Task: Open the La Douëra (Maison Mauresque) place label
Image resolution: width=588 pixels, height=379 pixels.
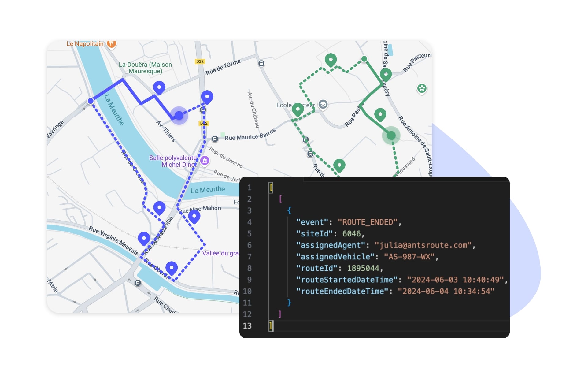Action: coord(145,68)
